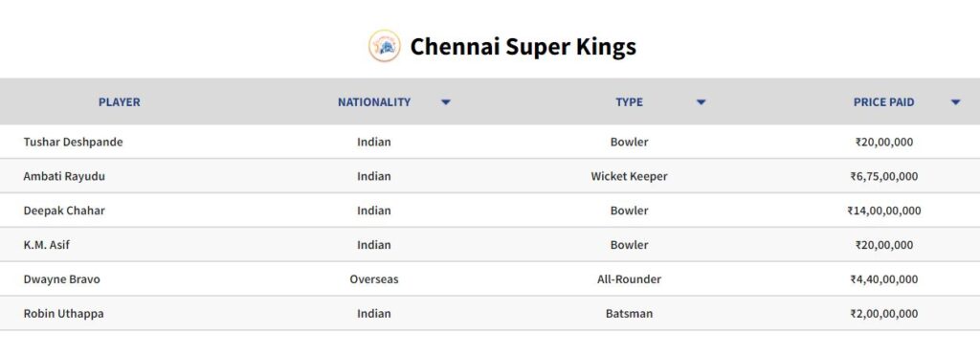Image resolution: width=980 pixels, height=355 pixels.
Task: Click Deepak Chahar's ₹14,00,00,000 price
Action: (x=883, y=211)
